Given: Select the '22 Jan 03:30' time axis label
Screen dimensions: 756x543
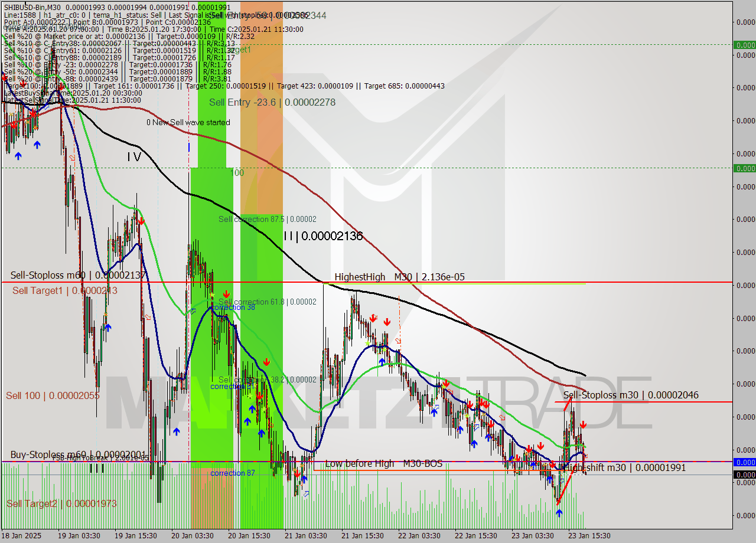Looking at the screenshot, I should coord(419,535).
